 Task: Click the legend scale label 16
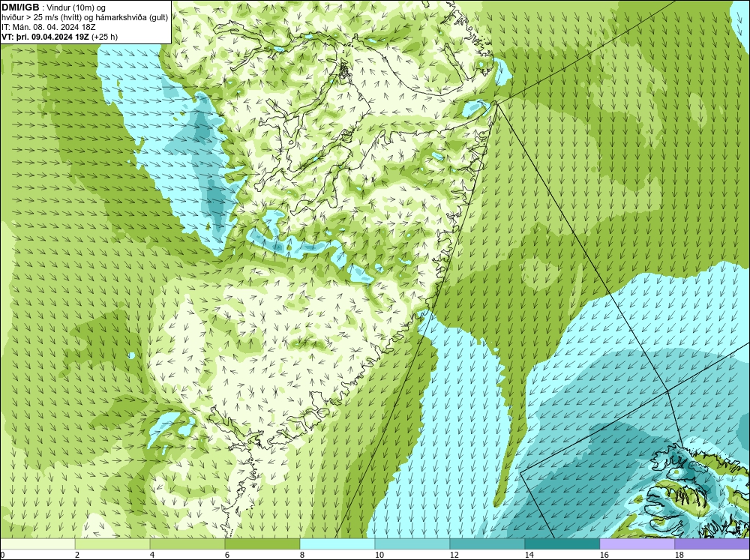[x=604, y=555]
